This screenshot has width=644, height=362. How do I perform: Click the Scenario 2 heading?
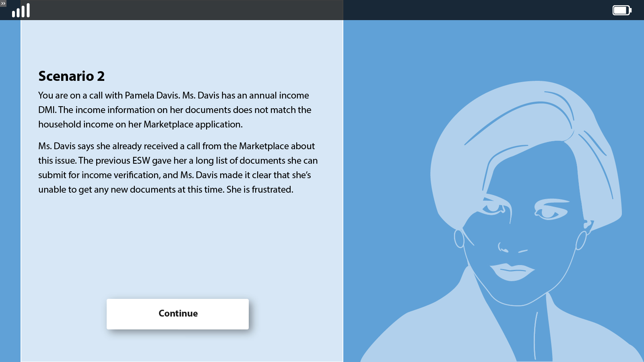(x=71, y=76)
